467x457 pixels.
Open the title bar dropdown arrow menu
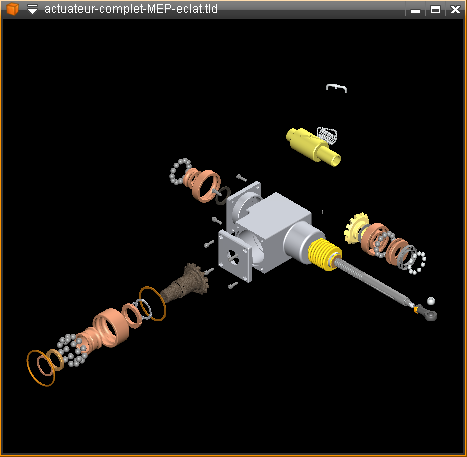[x=32, y=9]
